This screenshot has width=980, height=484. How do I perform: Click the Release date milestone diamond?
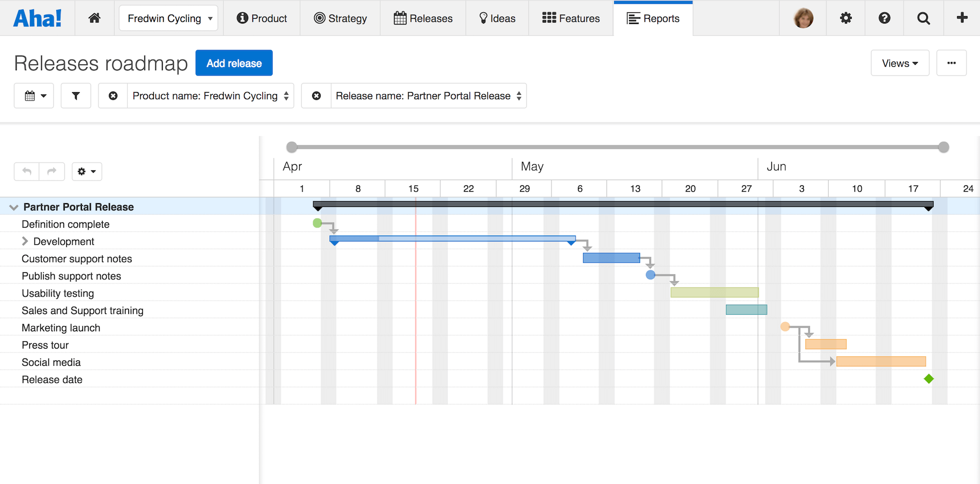[928, 379]
